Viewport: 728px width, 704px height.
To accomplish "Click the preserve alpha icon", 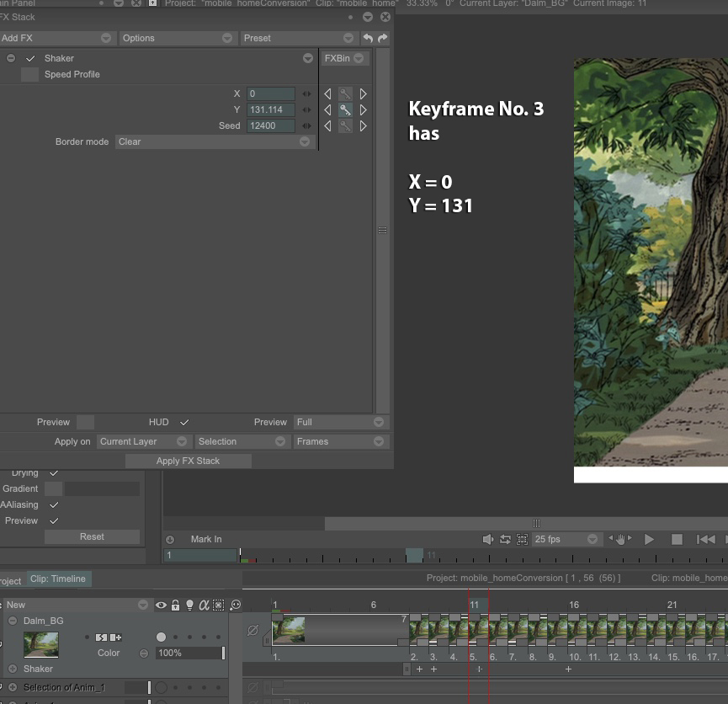I will tap(204, 605).
